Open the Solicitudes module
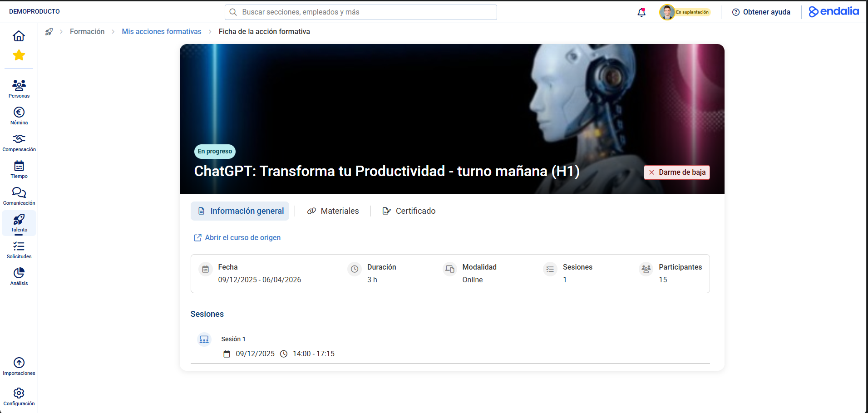 click(19, 250)
